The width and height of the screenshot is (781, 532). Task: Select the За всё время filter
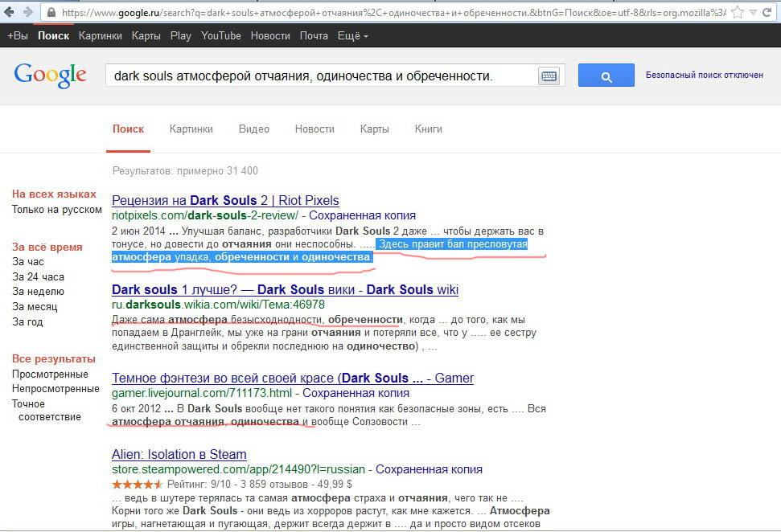[47, 247]
